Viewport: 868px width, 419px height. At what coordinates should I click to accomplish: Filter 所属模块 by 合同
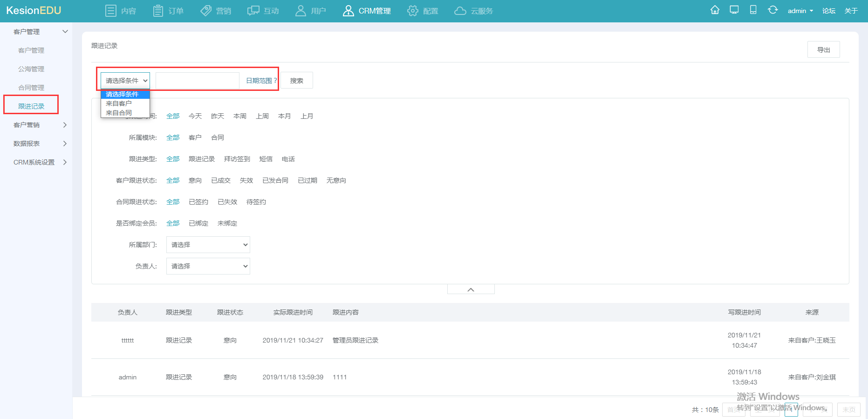(x=218, y=137)
